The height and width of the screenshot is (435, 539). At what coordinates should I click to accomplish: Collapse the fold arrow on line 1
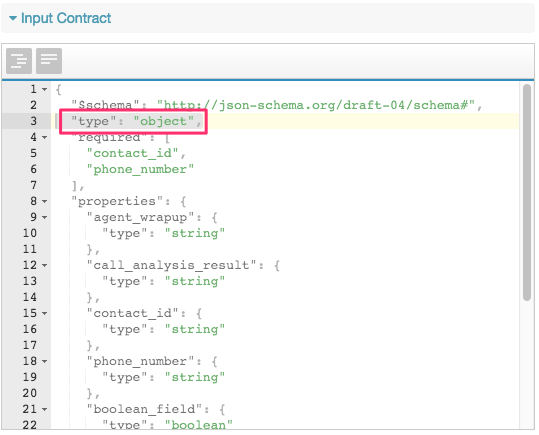(45, 89)
